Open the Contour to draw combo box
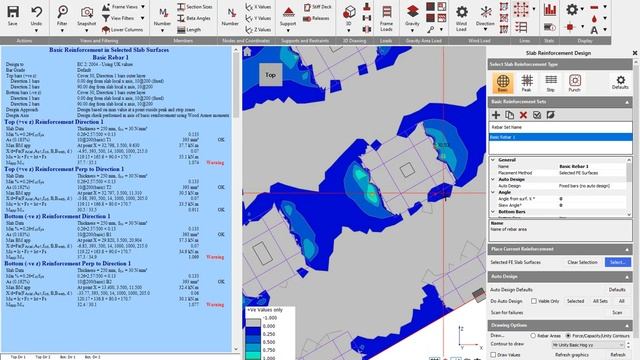 click(x=587, y=345)
